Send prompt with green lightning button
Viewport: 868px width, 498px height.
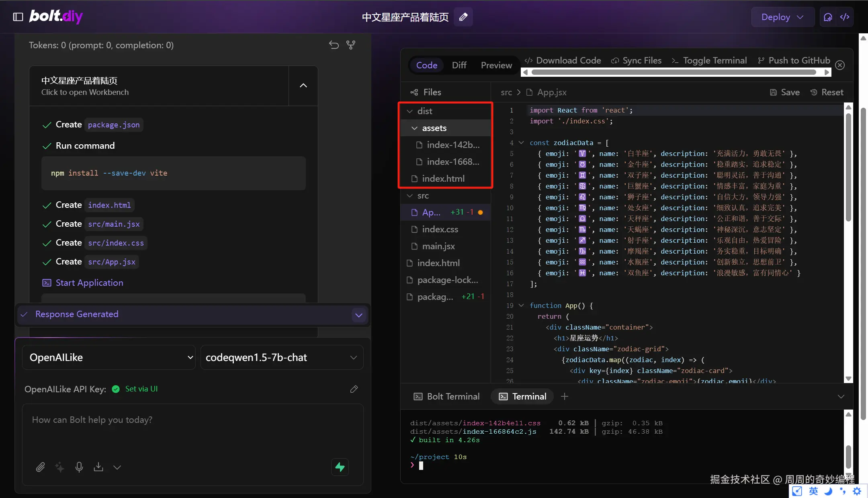[340, 467]
